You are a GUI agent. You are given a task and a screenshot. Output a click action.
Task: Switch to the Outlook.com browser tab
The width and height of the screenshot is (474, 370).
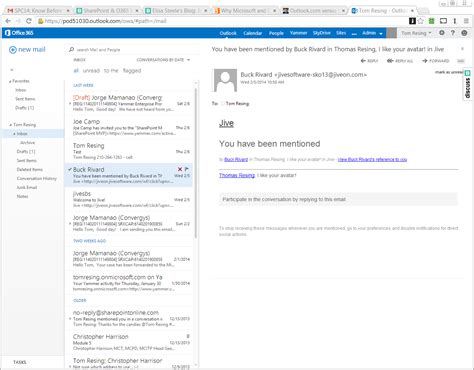click(313, 11)
